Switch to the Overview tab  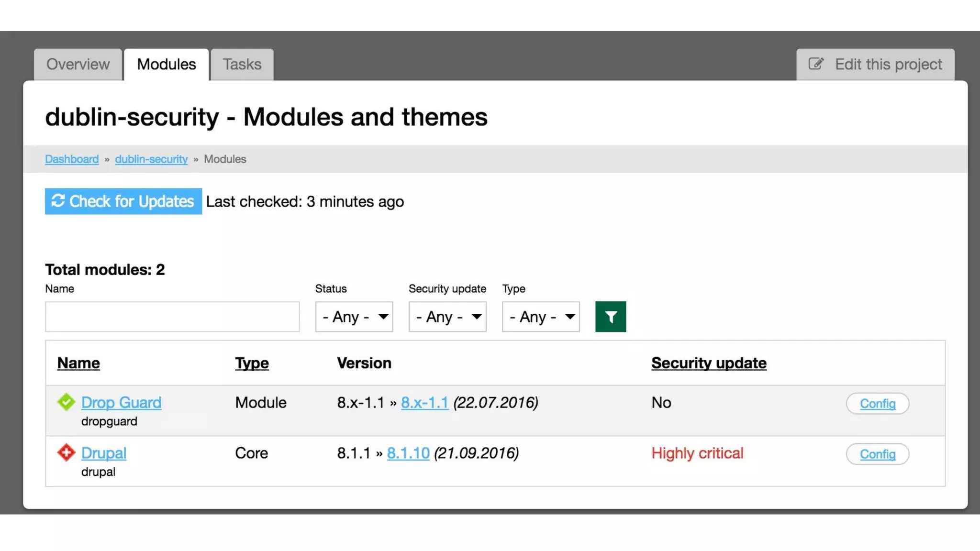point(78,64)
